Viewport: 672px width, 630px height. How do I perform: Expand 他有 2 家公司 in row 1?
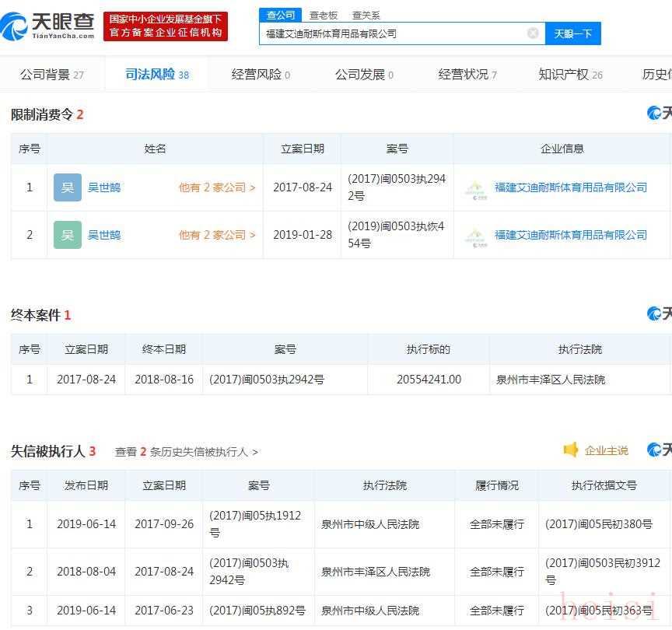point(216,187)
